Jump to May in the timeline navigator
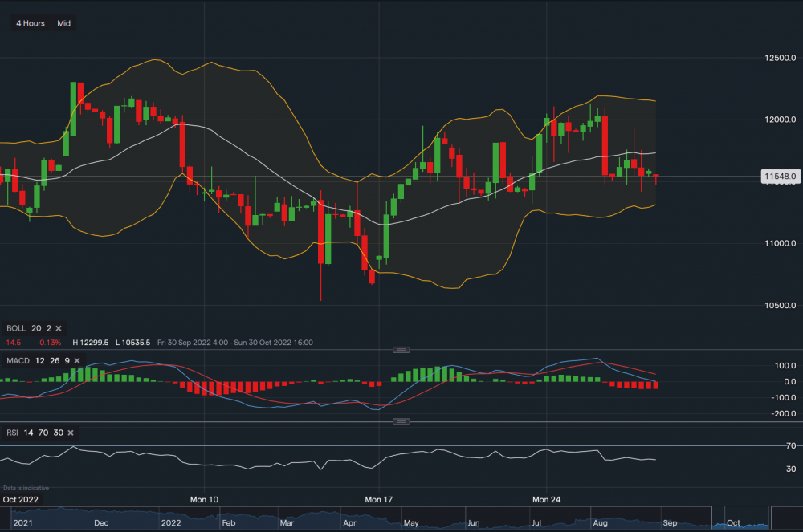Viewport: 803px width, 532px height. click(411, 522)
